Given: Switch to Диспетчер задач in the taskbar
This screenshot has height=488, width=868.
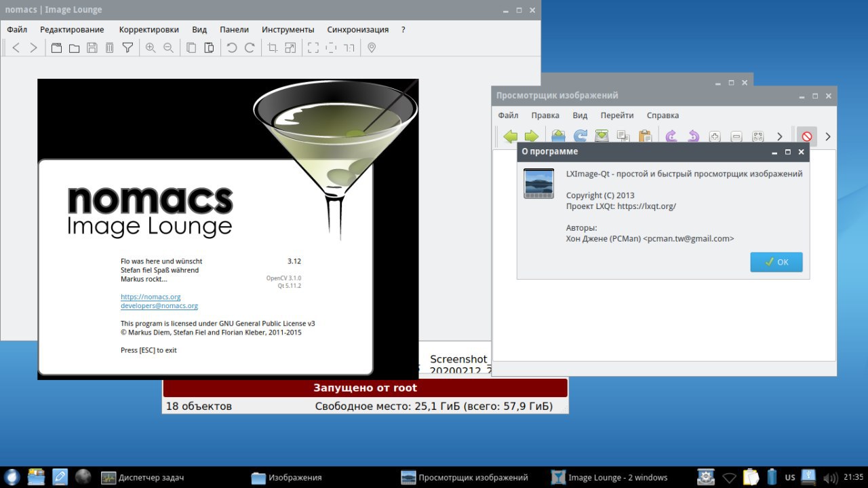Looking at the screenshot, I should 142,477.
